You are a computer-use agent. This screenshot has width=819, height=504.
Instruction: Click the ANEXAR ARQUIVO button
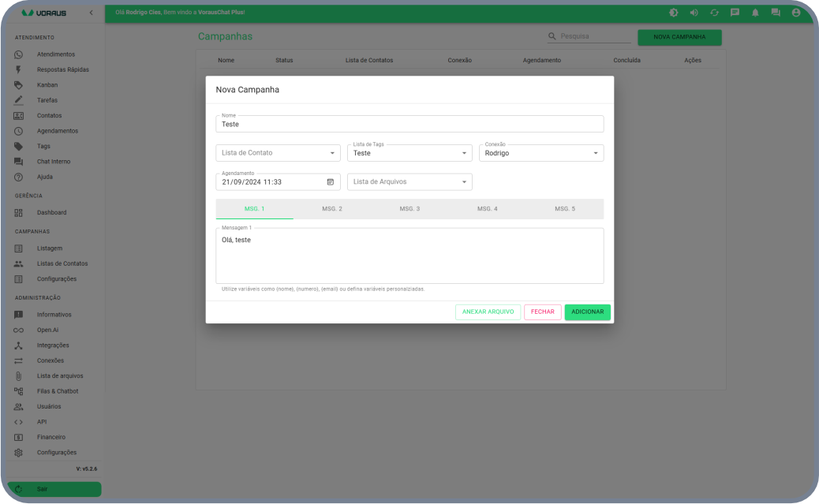488,312
